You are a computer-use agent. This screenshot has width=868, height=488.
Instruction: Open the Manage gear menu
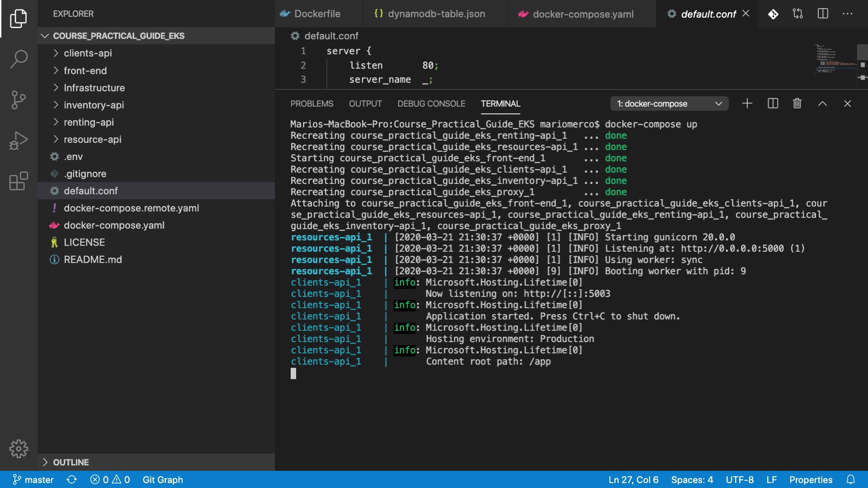click(19, 449)
